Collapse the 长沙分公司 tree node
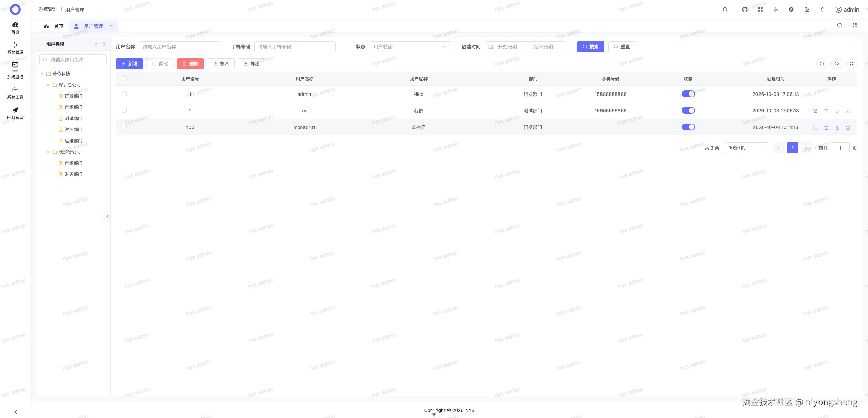The height and width of the screenshot is (418, 868). coord(48,152)
